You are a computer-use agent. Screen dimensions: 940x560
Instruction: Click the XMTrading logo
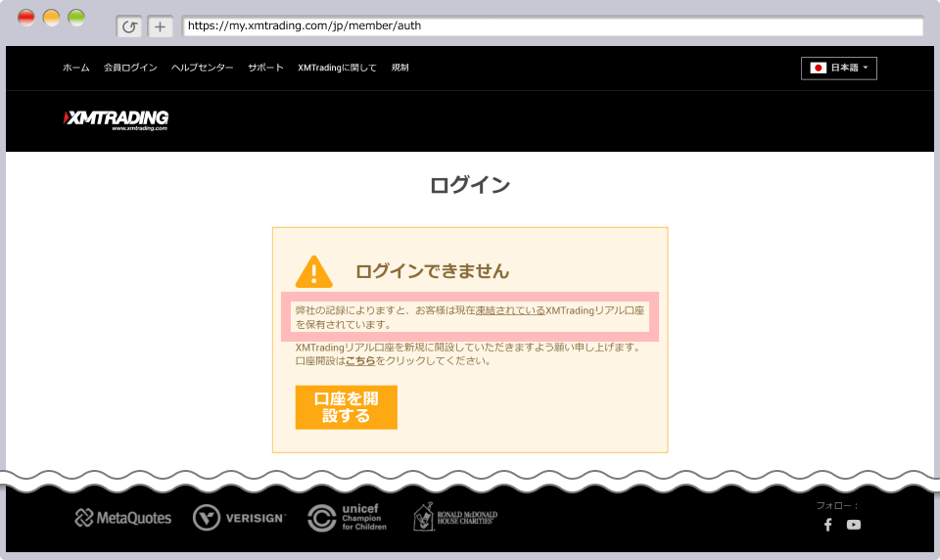coord(116,119)
